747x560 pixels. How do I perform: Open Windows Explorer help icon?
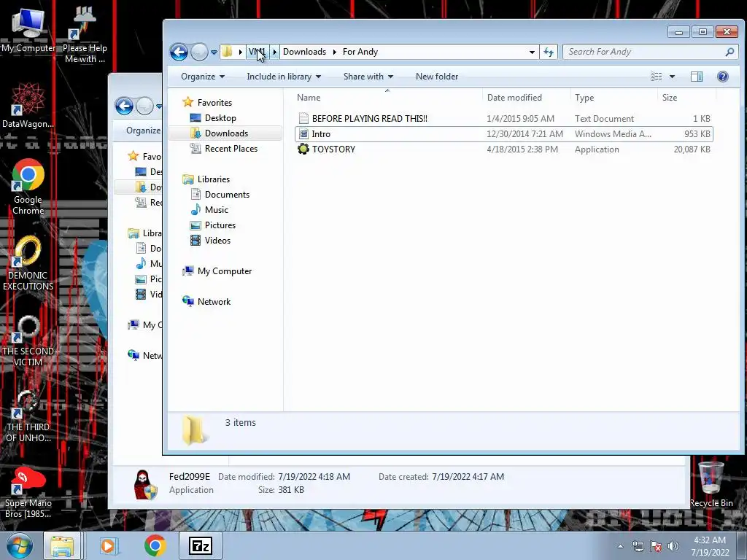click(x=723, y=76)
